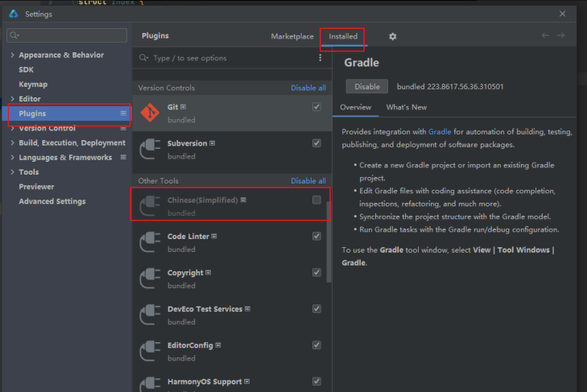Screen dimensions: 587x392
Task: Click the bundled marker icon next to Copyright
Action: (x=208, y=273)
